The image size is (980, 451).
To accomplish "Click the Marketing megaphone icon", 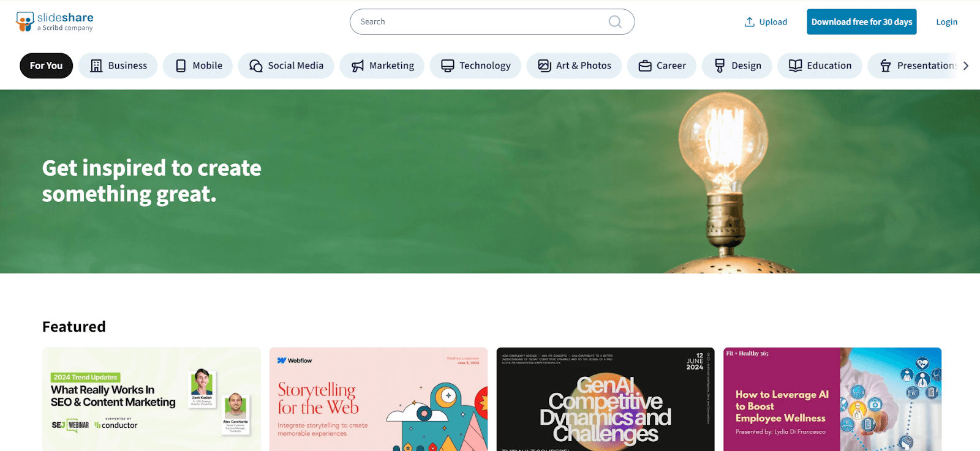I will pyautogui.click(x=358, y=65).
